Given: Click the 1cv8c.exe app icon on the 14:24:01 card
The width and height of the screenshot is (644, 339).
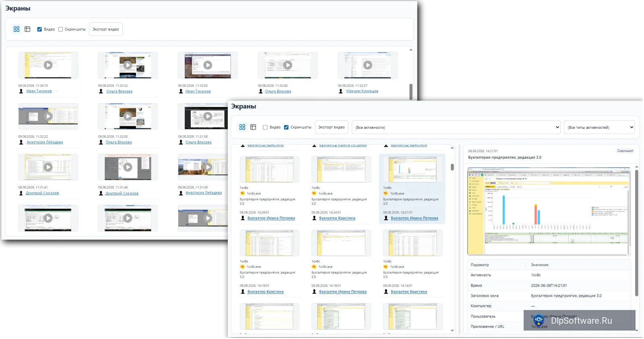Looking at the screenshot, I should click(314, 194).
